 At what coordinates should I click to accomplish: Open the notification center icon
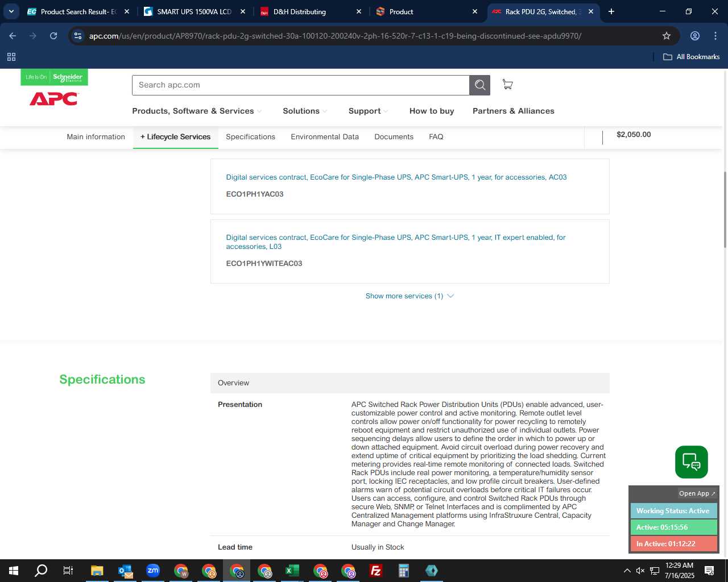click(x=709, y=571)
